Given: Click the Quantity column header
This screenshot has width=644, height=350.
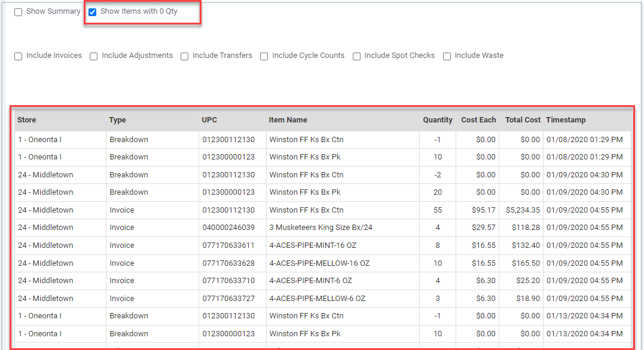Looking at the screenshot, I should (x=438, y=120).
